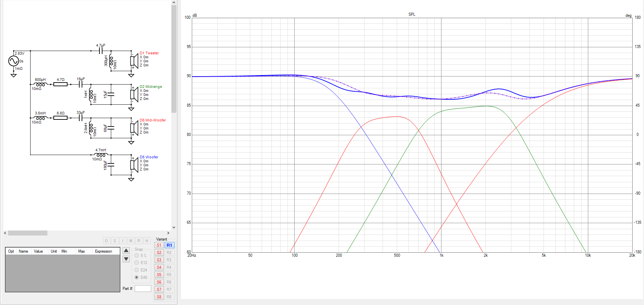Click the schematic scroll-up arrow
The width and height of the screenshot is (644, 305).
tap(174, 3)
